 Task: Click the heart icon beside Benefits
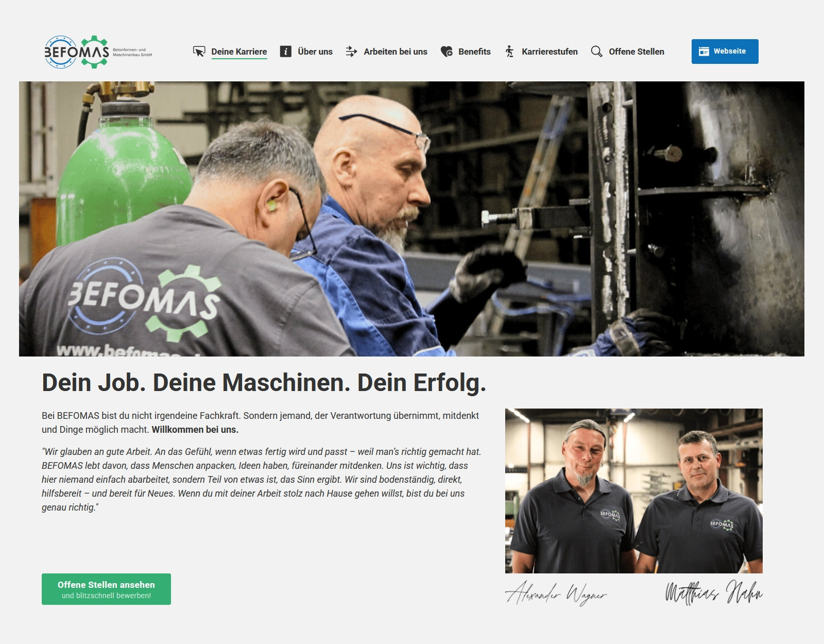pos(447,52)
